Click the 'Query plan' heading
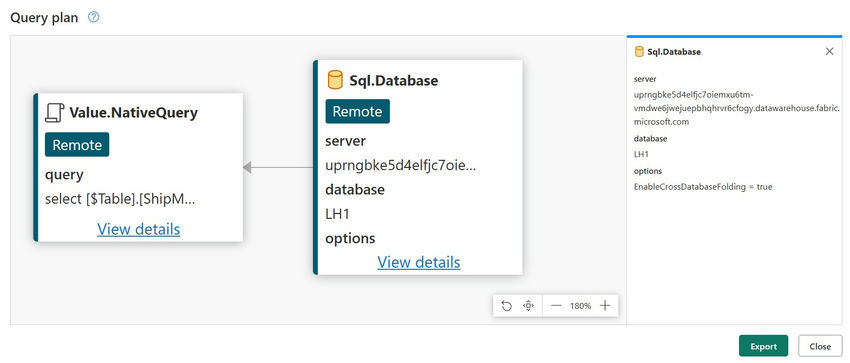850x363 pixels. (44, 18)
